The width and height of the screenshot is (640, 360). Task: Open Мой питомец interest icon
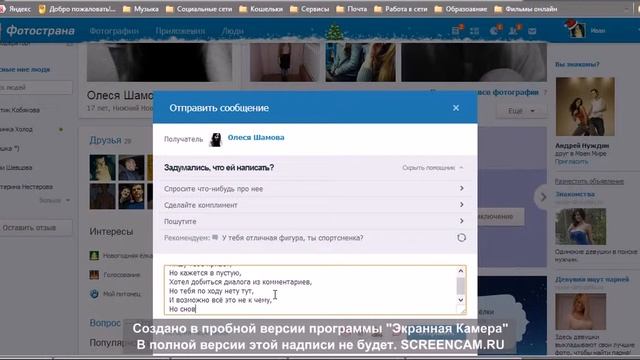click(94, 293)
